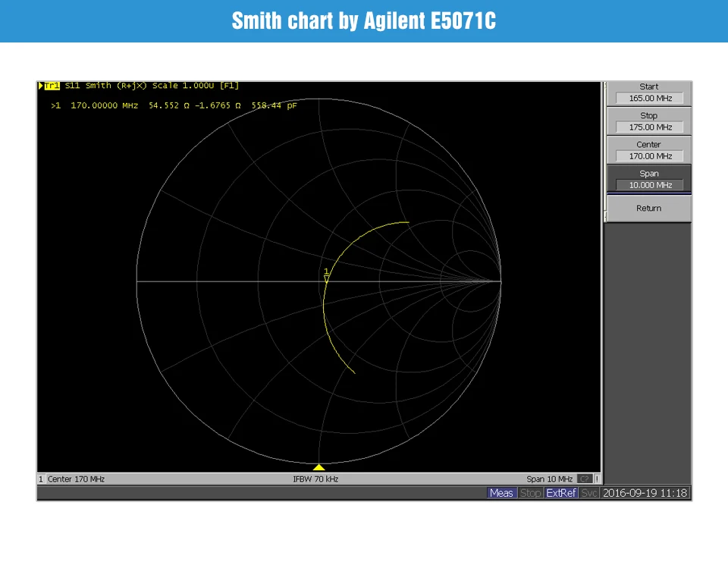
Task: Click the Stop status indicator
Action: [530, 493]
